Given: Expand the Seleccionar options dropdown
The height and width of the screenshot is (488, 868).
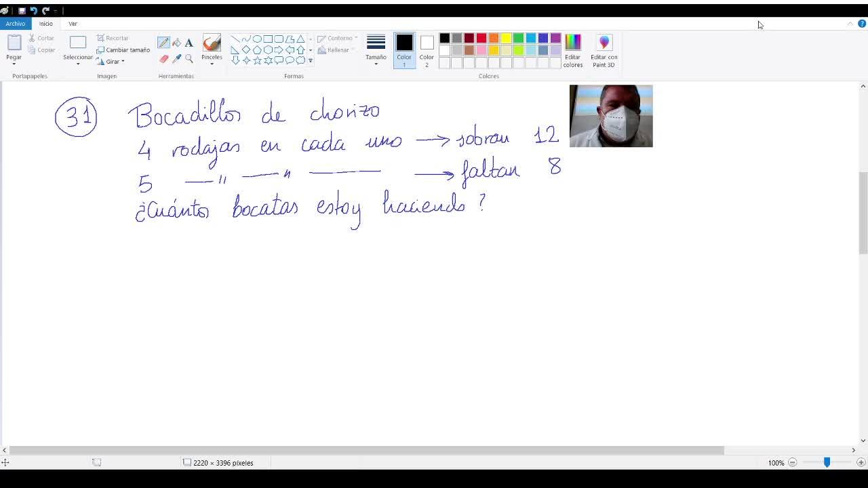Looking at the screenshot, I should tap(78, 62).
